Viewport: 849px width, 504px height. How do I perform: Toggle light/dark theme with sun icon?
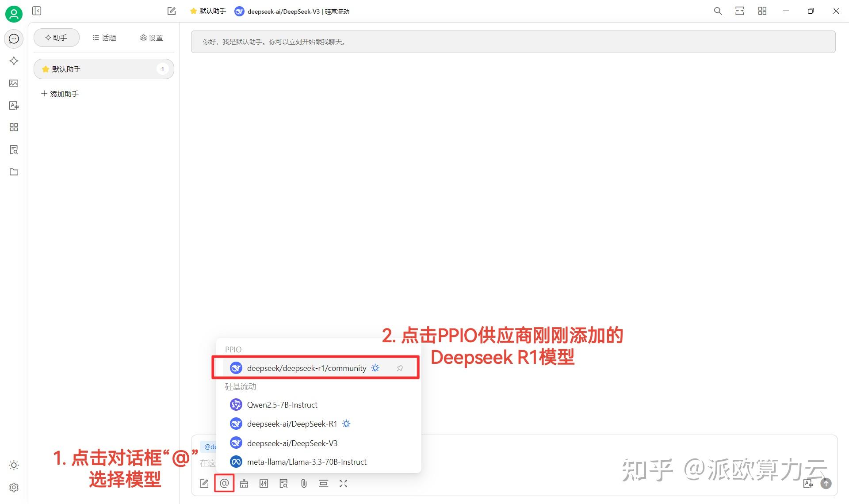coord(14,465)
